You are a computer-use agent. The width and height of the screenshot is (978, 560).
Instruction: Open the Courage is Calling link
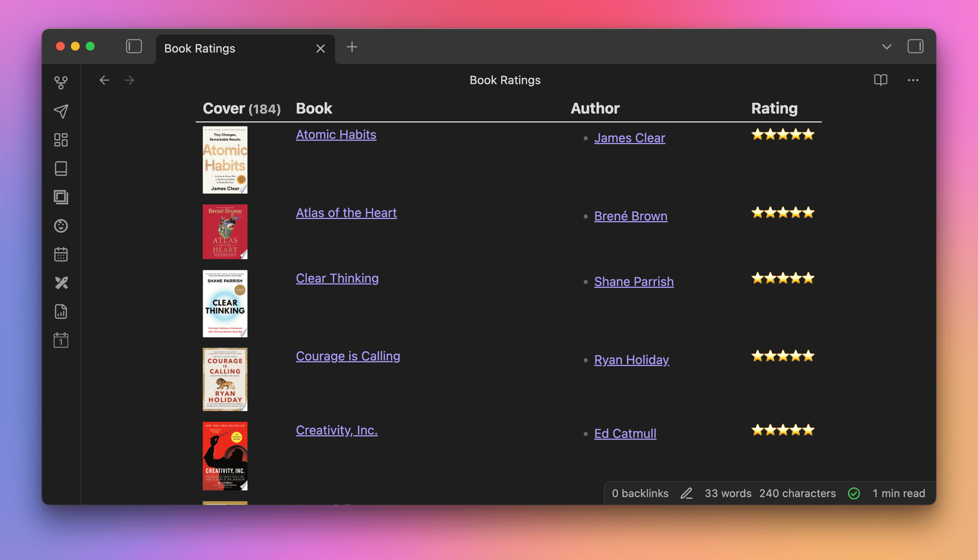pos(348,356)
